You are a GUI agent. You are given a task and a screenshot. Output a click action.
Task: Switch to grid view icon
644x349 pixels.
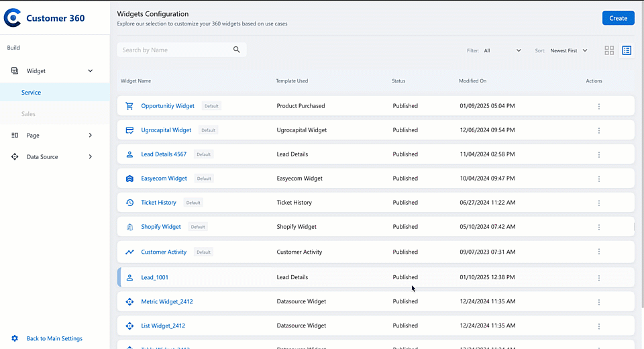[609, 50]
